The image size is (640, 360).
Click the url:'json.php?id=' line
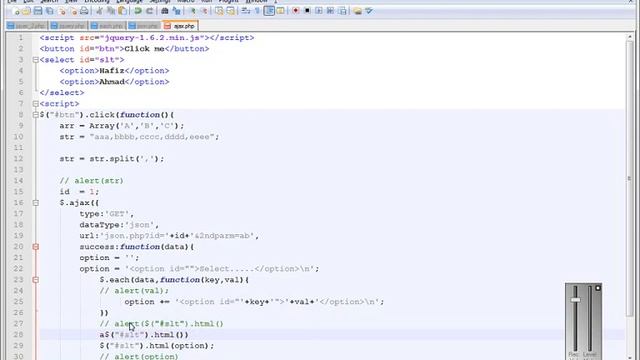coord(169,236)
